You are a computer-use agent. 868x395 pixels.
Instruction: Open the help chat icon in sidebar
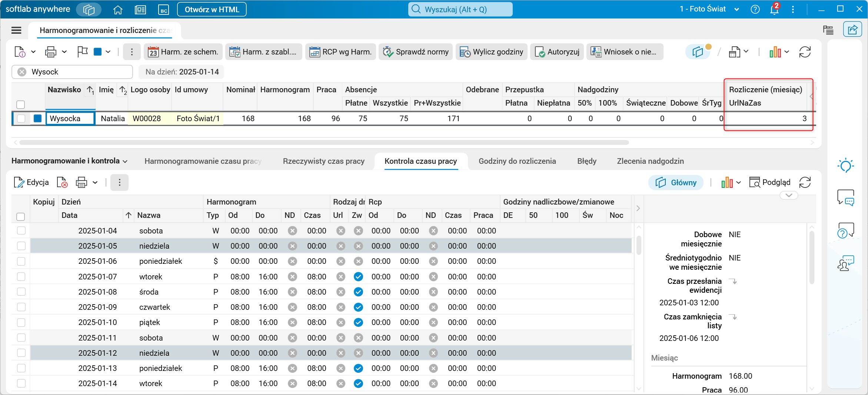[x=846, y=230]
